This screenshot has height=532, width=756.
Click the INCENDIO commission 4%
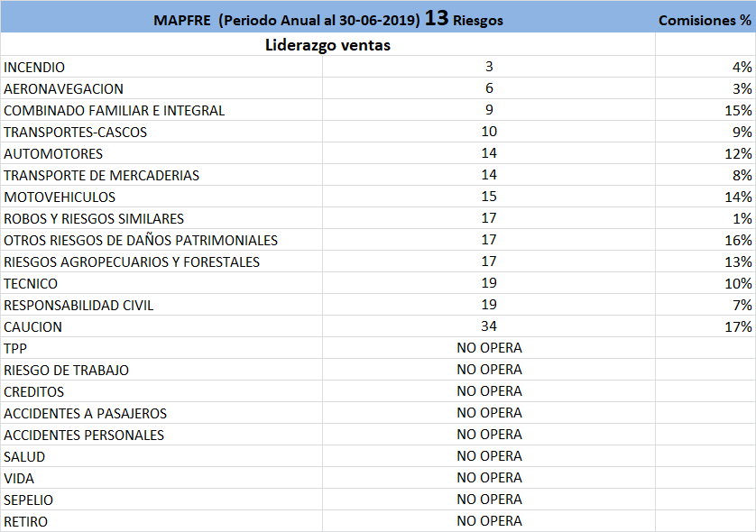point(705,67)
